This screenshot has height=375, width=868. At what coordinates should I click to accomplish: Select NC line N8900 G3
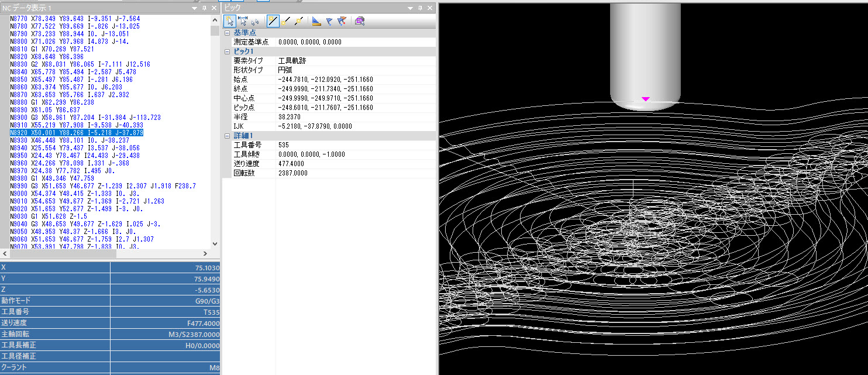85,118
